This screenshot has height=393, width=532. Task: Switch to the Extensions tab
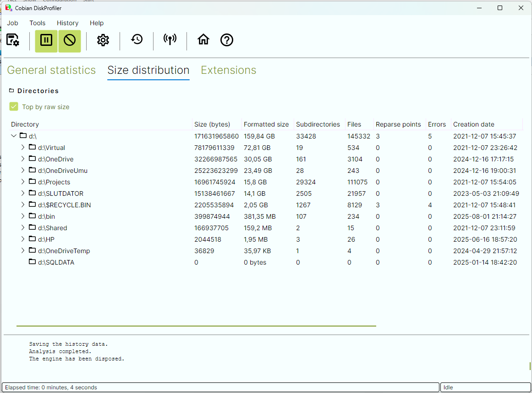coord(228,70)
